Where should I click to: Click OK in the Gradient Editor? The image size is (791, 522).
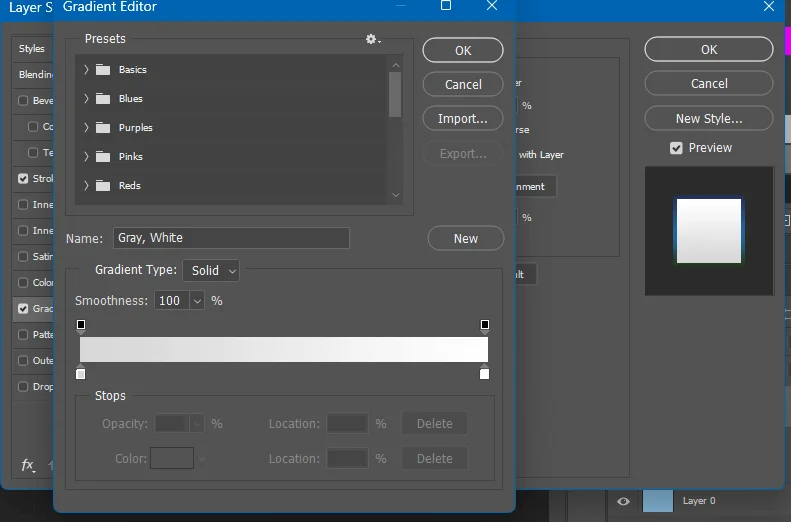463,50
